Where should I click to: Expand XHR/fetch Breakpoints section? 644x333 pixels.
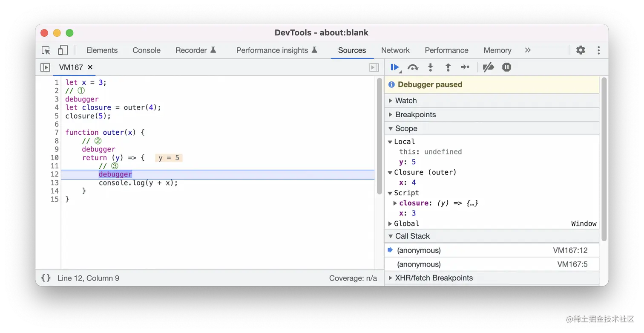click(x=492, y=278)
